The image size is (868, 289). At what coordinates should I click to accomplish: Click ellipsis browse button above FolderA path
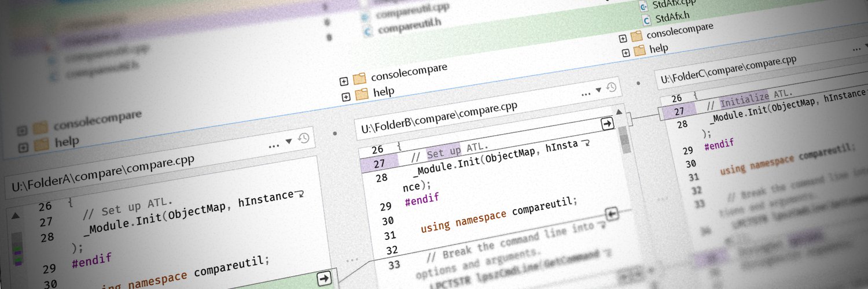pos(274,146)
